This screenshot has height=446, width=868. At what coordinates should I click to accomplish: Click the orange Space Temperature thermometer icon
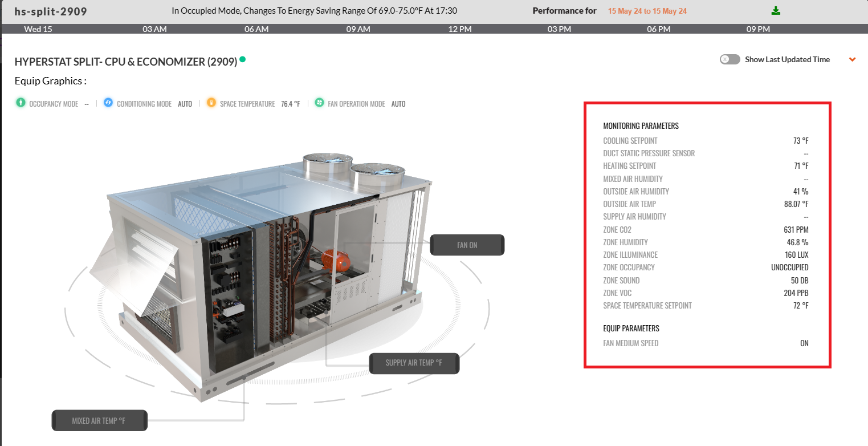point(211,103)
